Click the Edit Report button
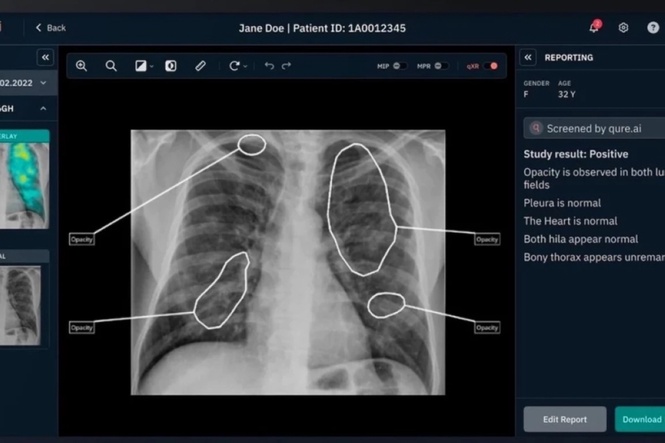Image resolution: width=665 pixels, height=443 pixels. pyautogui.click(x=564, y=419)
